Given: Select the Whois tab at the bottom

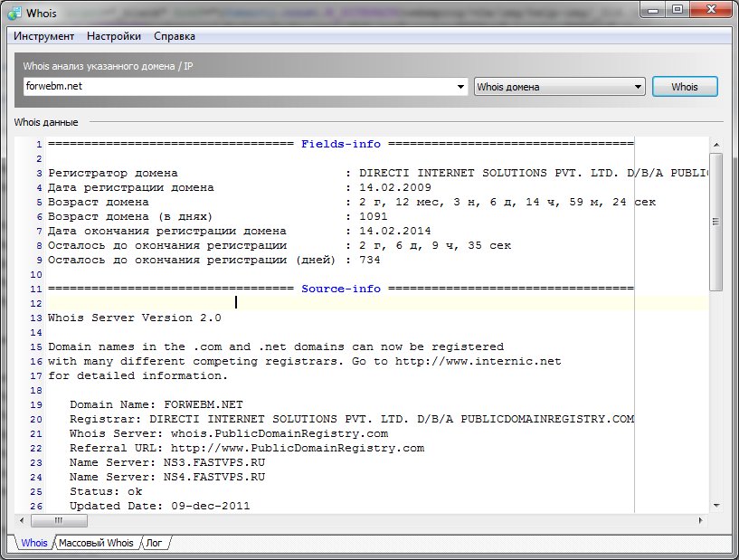Looking at the screenshot, I should point(34,543).
